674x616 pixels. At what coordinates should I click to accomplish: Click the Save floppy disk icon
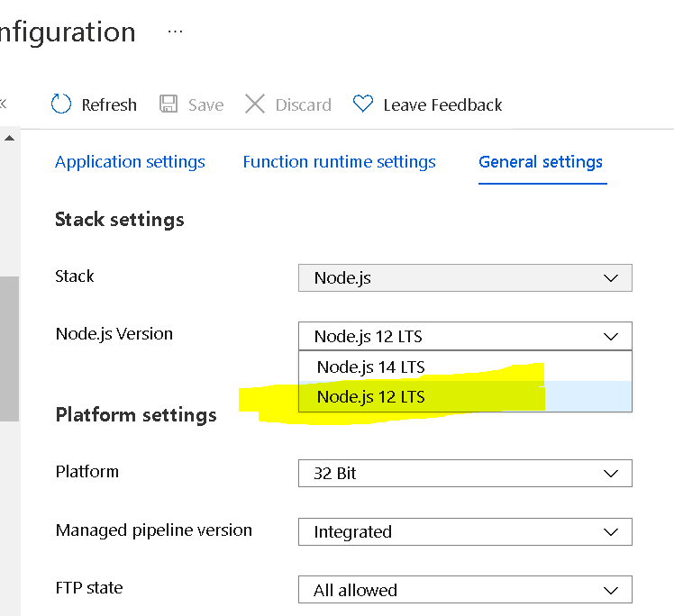click(x=168, y=104)
